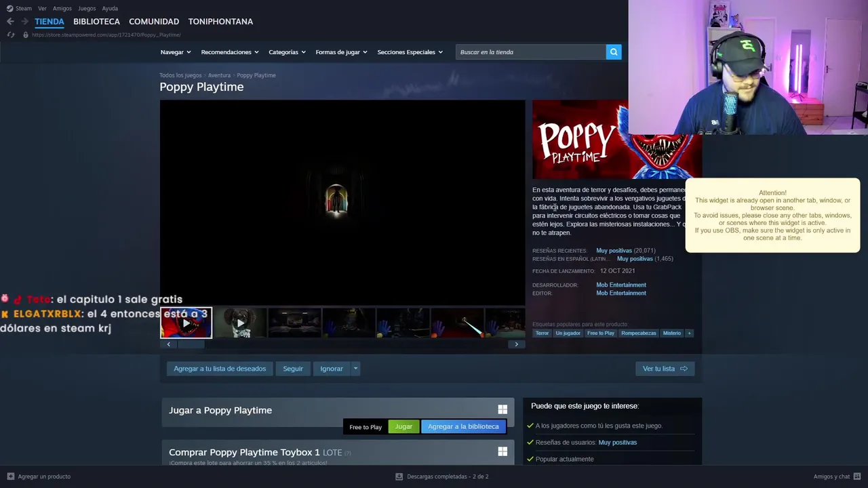Open the Categorías dropdown menu
Viewport: 868px width, 488px height.
[x=287, y=52]
